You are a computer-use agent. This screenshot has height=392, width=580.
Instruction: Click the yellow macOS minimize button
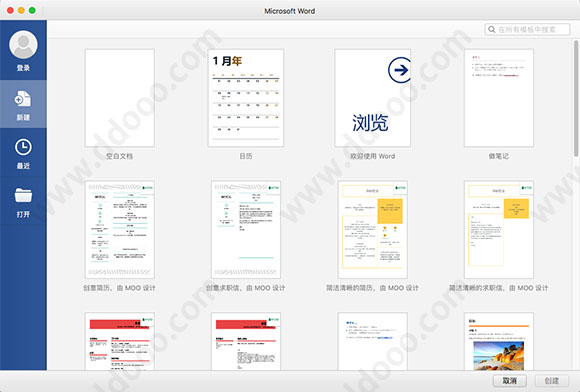pyautogui.click(x=21, y=10)
